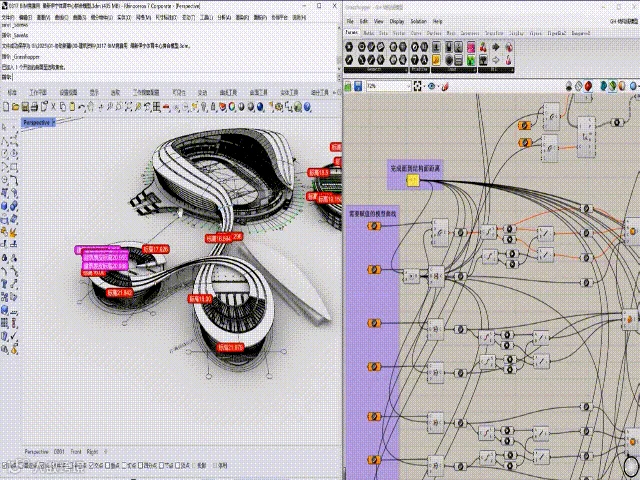The width and height of the screenshot is (640, 480).
Task: Click the Pan hand icon in Rhino toolbar
Action: 90,107
